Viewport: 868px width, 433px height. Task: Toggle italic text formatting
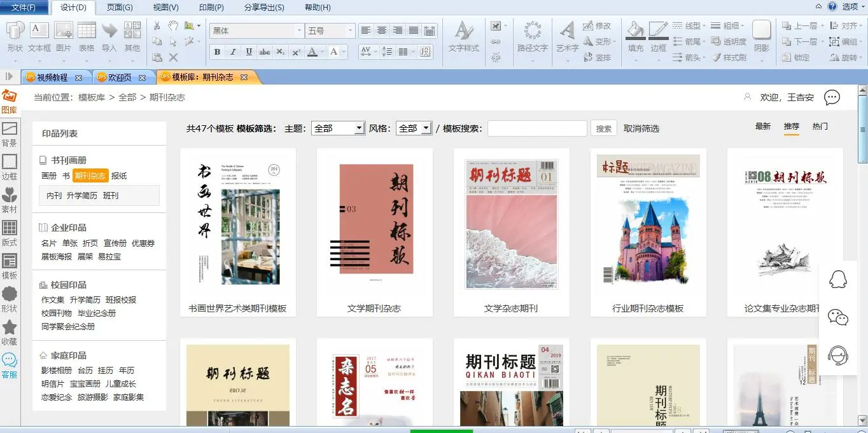[x=233, y=52]
